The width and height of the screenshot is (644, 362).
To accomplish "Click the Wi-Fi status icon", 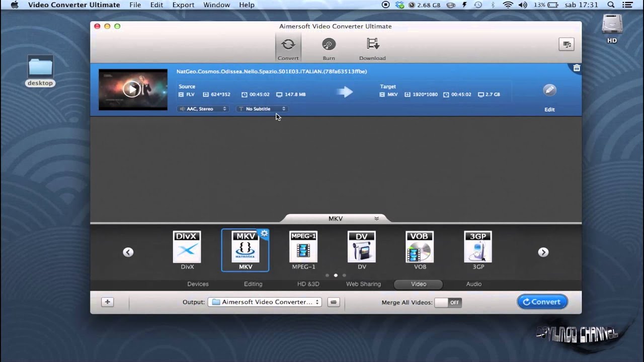I will click(x=508, y=5).
